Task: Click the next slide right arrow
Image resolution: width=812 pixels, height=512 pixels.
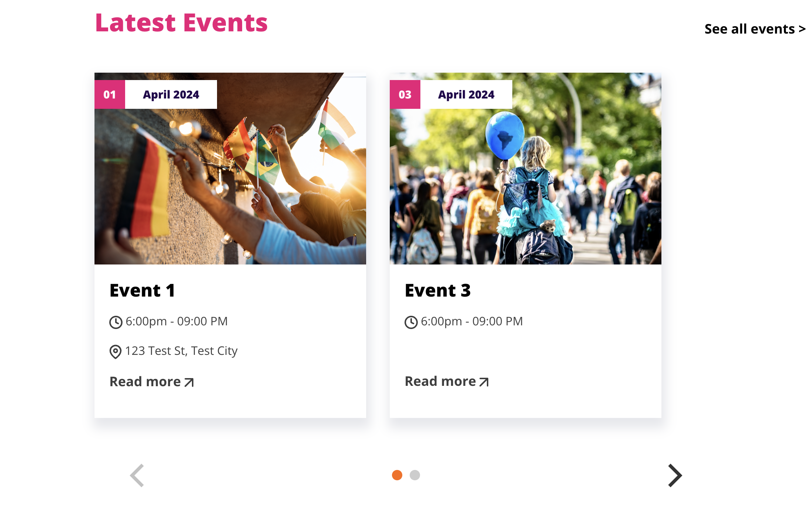Action: (x=675, y=475)
